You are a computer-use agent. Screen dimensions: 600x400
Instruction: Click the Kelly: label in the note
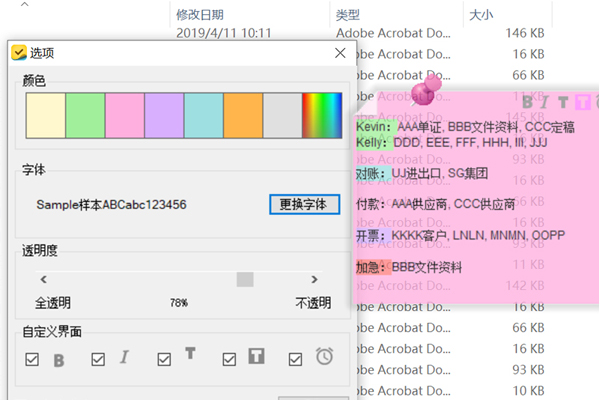click(x=371, y=143)
